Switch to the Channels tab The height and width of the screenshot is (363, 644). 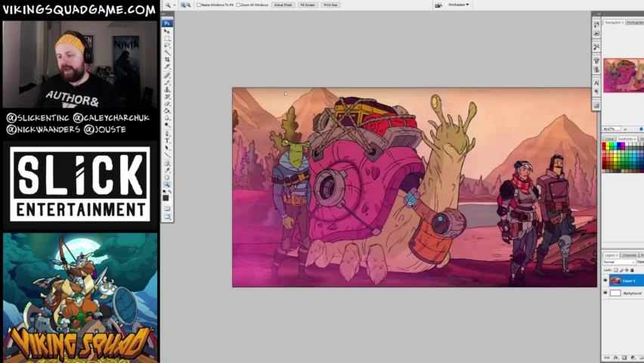click(629, 255)
